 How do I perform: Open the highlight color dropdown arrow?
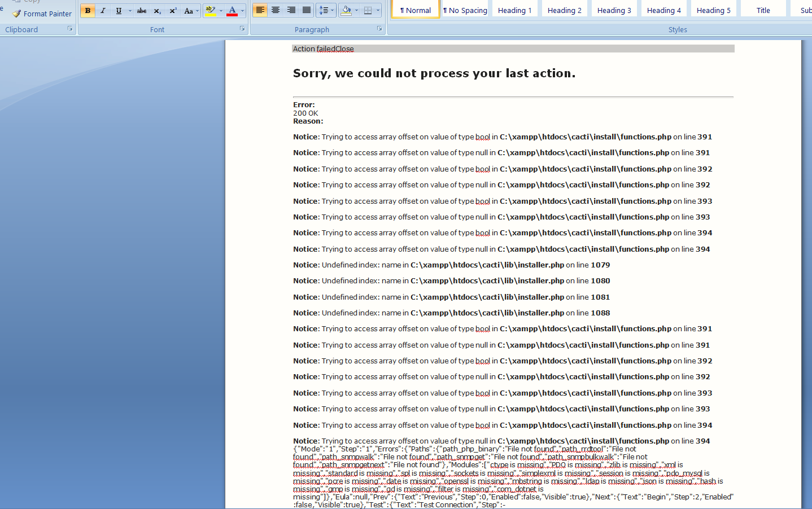pyautogui.click(x=221, y=11)
